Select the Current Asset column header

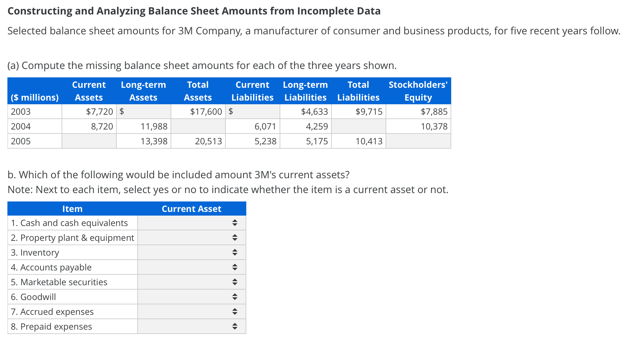[191, 209]
